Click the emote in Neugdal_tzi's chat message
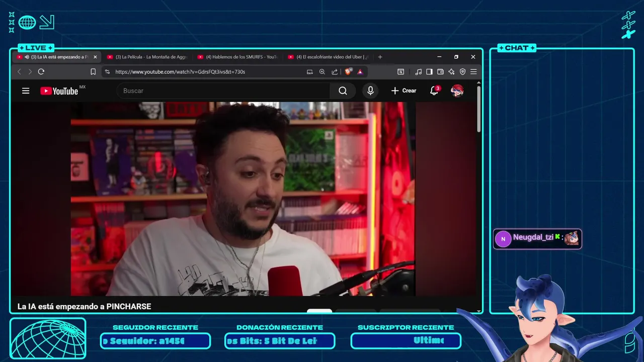Screen dimensions: 644x362 point(572,238)
